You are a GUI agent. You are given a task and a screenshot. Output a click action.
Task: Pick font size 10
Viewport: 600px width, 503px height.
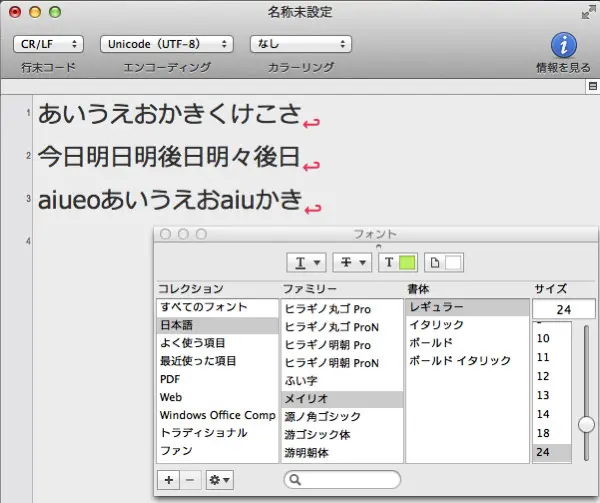point(552,339)
